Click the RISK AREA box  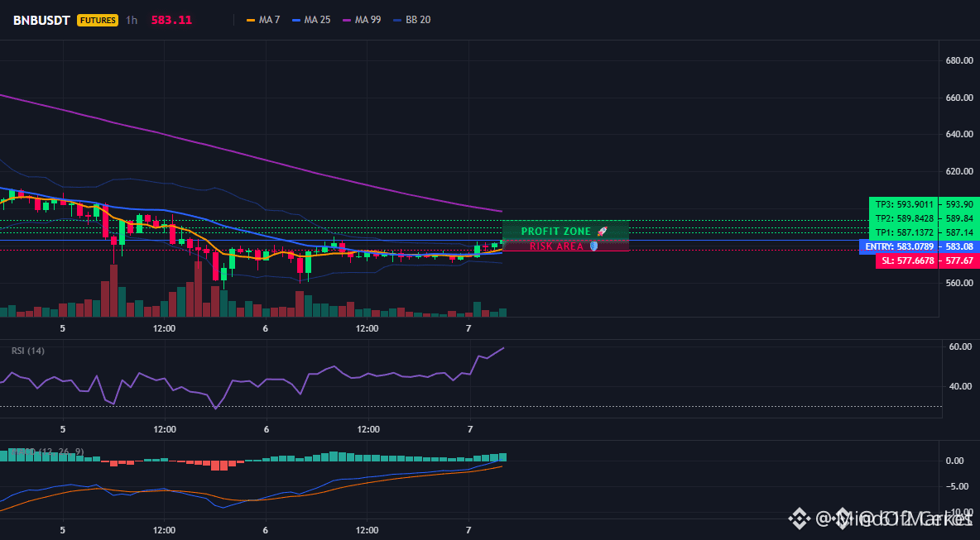click(x=565, y=246)
